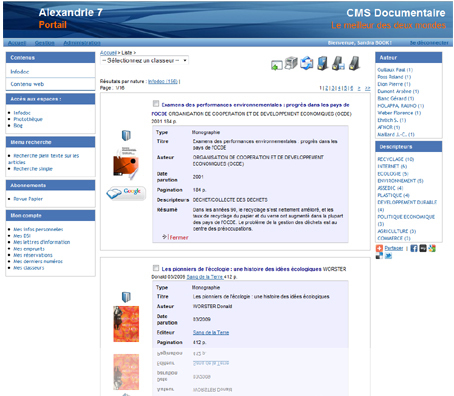Filter by descriptor AGRICULTURE
The width and height of the screenshot is (454, 396).
pyautogui.click(x=397, y=231)
